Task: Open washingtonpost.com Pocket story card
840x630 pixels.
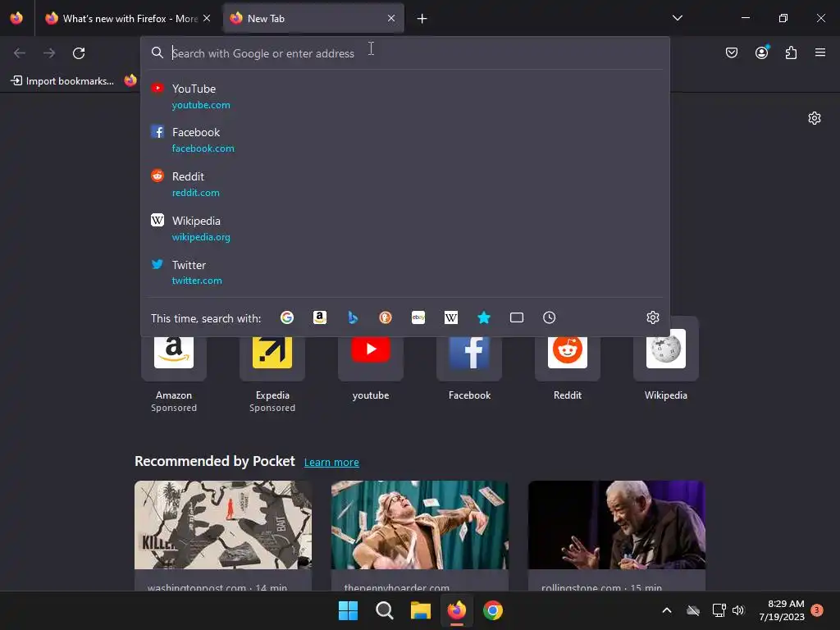Action: point(223,536)
